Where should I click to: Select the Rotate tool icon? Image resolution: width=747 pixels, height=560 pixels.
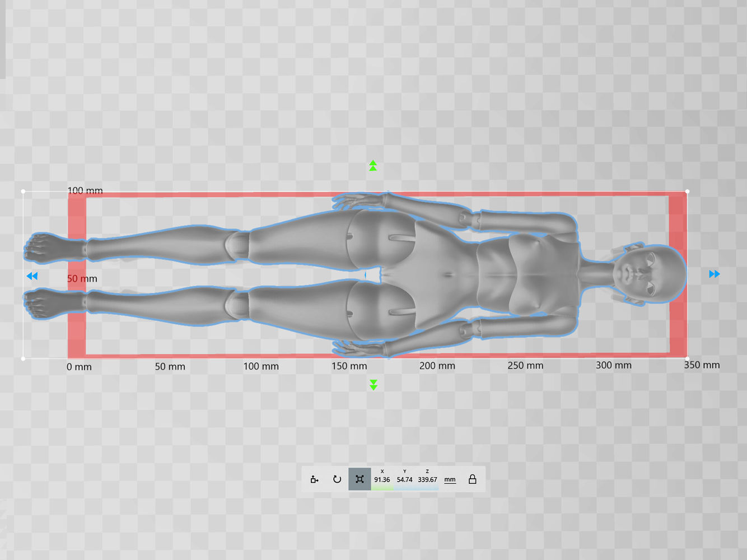[x=337, y=479]
